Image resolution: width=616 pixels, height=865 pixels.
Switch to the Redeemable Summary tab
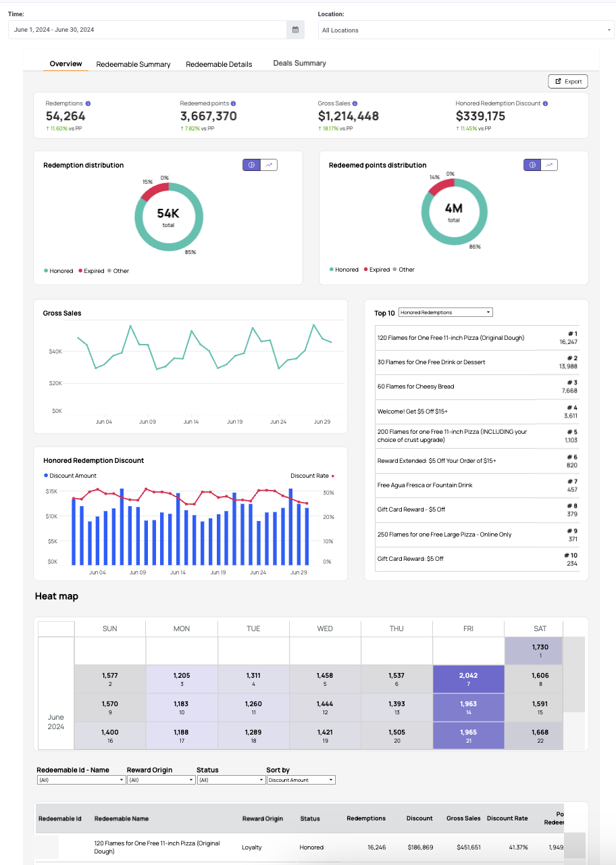click(x=133, y=64)
